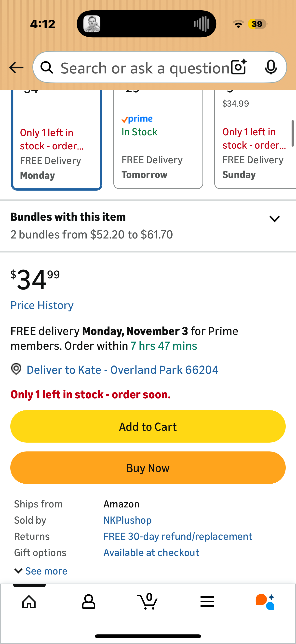Change the Deliver to Kate address

pyautogui.click(x=122, y=370)
